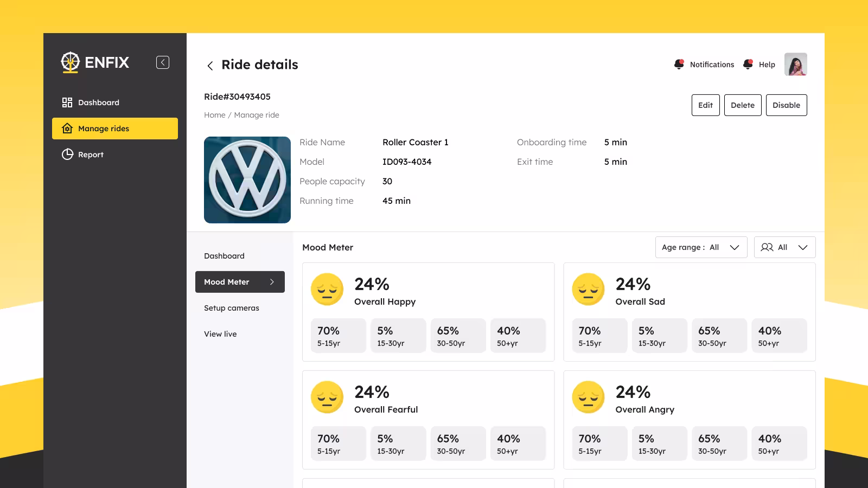Click the Disable button
Image resolution: width=868 pixels, height=488 pixels.
click(787, 105)
